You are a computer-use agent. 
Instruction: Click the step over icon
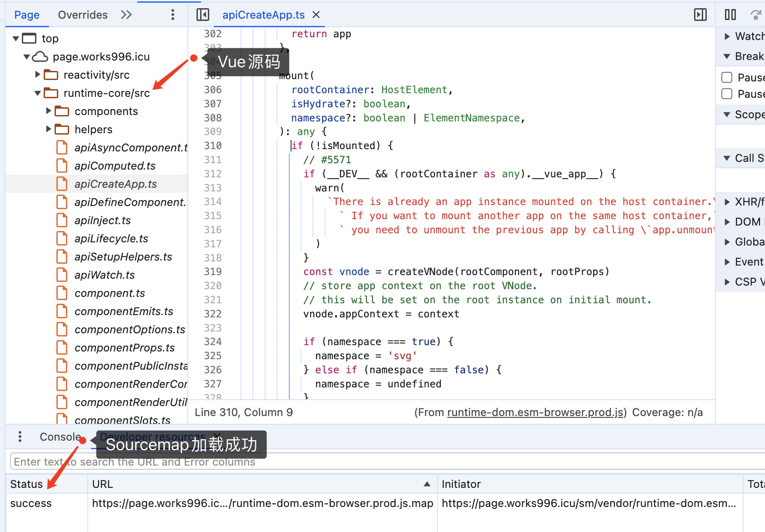click(x=756, y=15)
